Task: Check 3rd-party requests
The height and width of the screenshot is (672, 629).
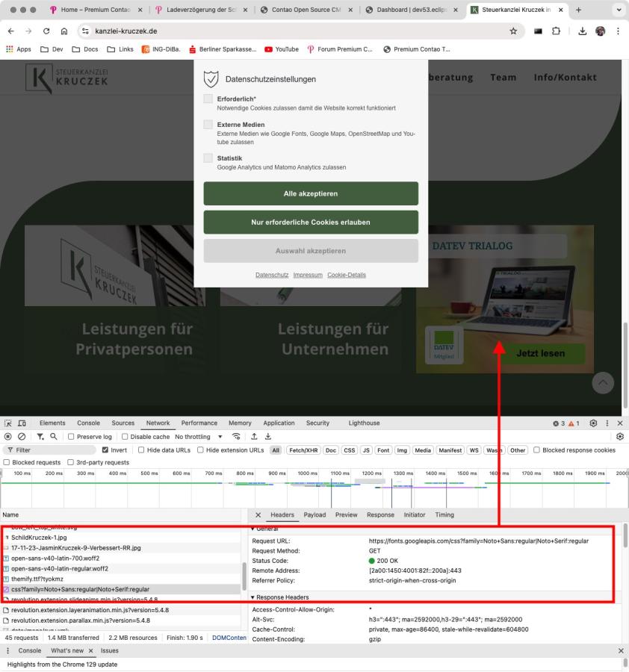Action: pyautogui.click(x=70, y=462)
